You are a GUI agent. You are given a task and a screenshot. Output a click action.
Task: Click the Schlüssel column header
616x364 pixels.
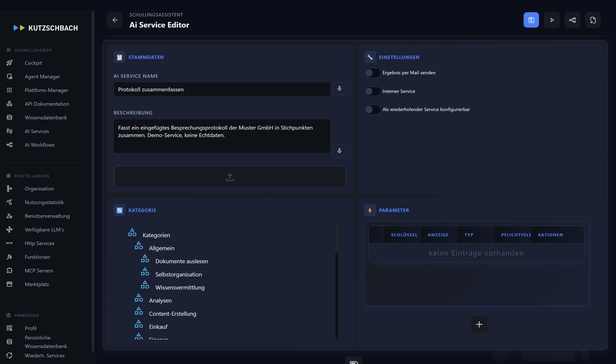click(404, 235)
